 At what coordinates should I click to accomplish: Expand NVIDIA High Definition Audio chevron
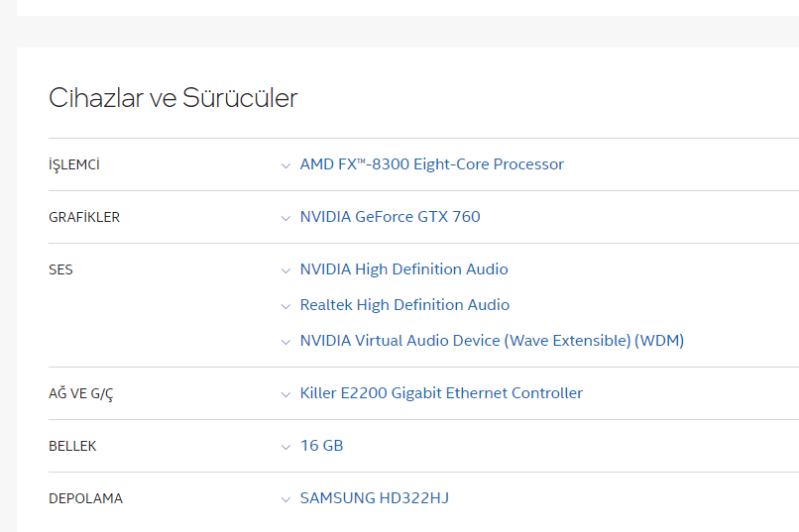click(x=285, y=270)
